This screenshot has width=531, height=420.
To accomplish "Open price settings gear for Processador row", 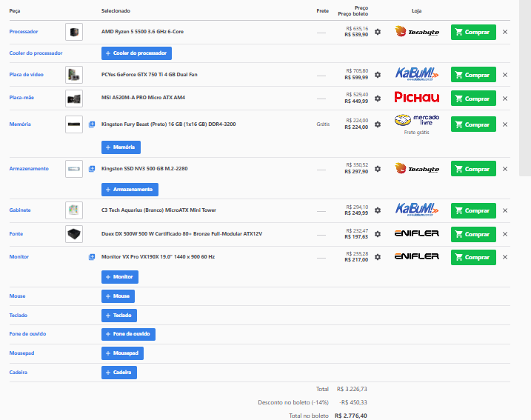I will pos(378,32).
